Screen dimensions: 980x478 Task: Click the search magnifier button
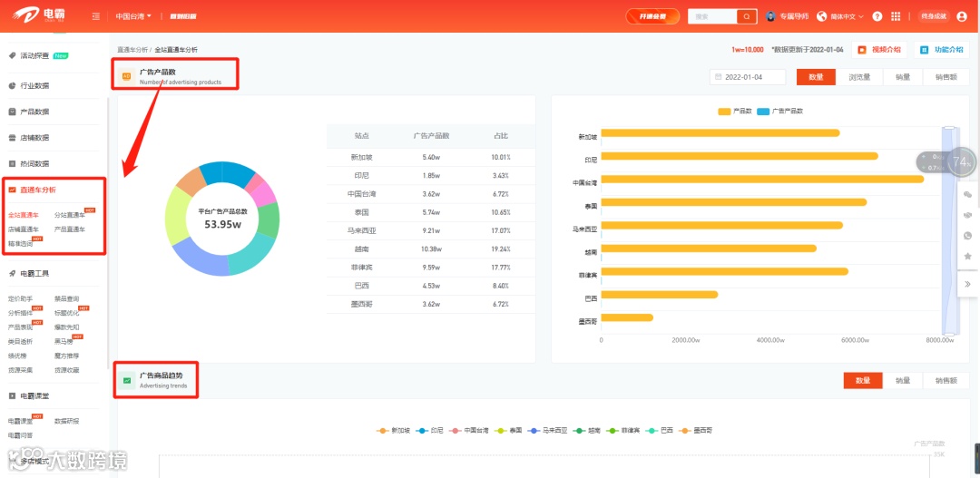747,16
